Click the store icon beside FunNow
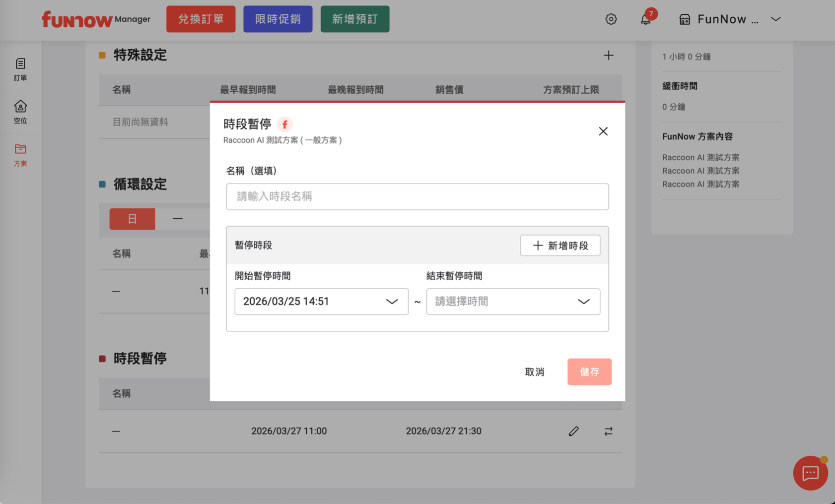The width and height of the screenshot is (835, 504). [x=685, y=19]
